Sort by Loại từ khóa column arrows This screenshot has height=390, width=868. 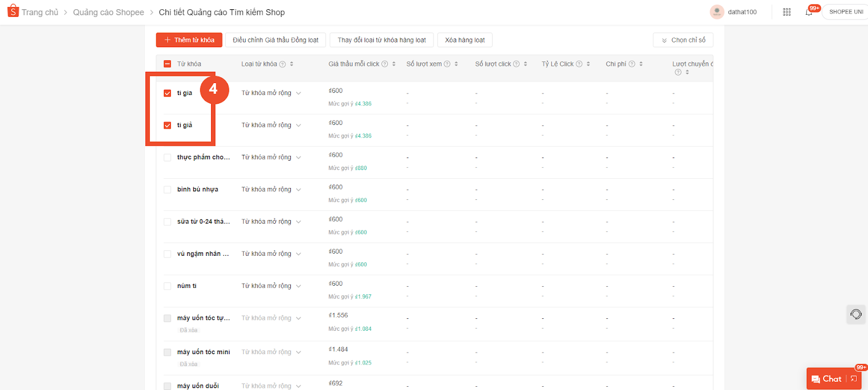point(291,64)
